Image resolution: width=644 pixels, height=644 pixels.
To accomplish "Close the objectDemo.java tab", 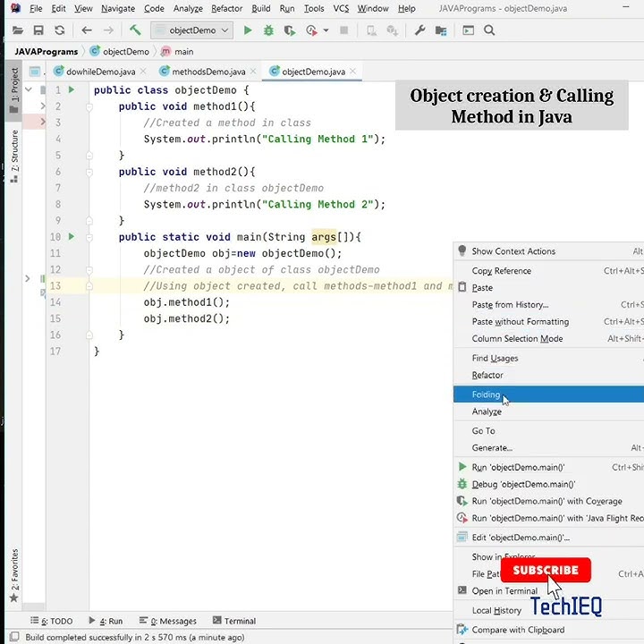I will click(x=352, y=72).
